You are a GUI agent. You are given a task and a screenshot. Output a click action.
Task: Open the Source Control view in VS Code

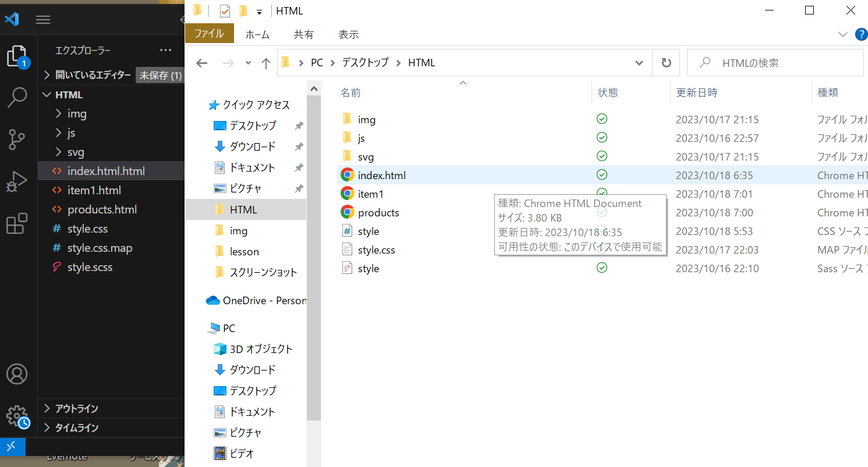[x=17, y=140]
